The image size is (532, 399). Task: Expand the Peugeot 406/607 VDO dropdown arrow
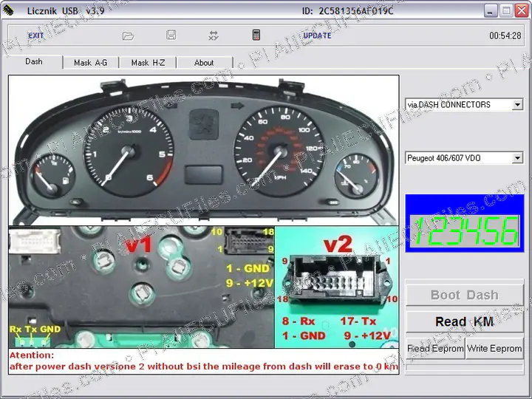517,158
